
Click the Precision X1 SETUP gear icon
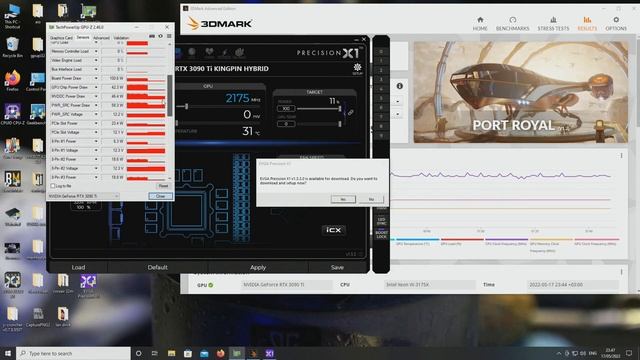pyautogui.click(x=357, y=69)
